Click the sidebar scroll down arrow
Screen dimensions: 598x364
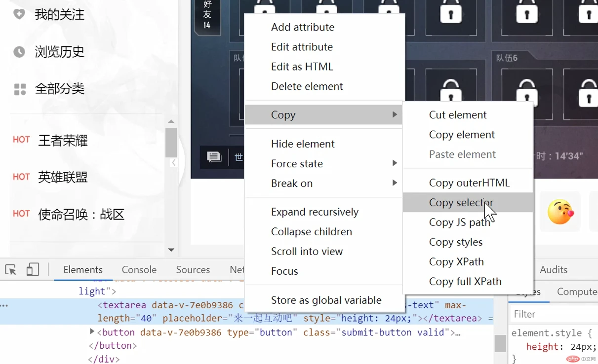point(171,250)
